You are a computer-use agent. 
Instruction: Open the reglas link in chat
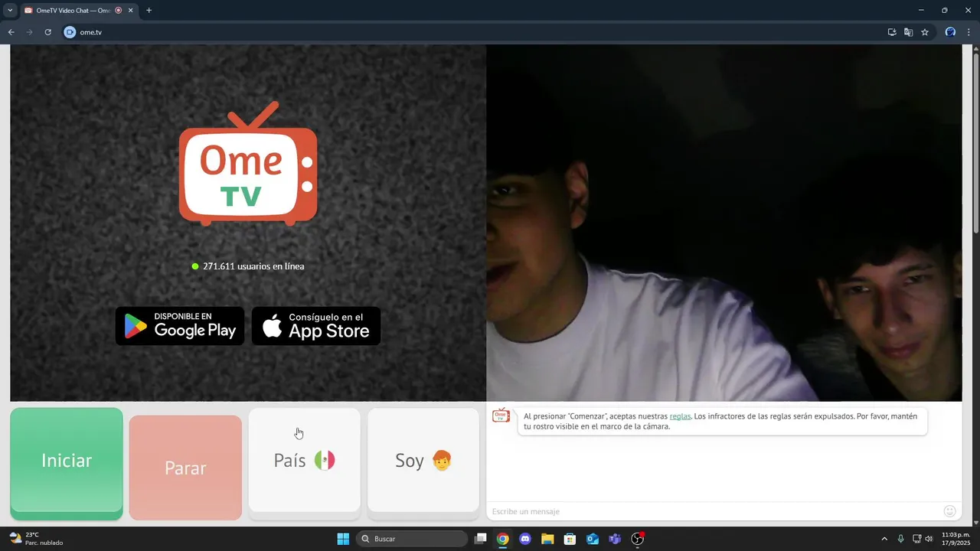tap(680, 416)
